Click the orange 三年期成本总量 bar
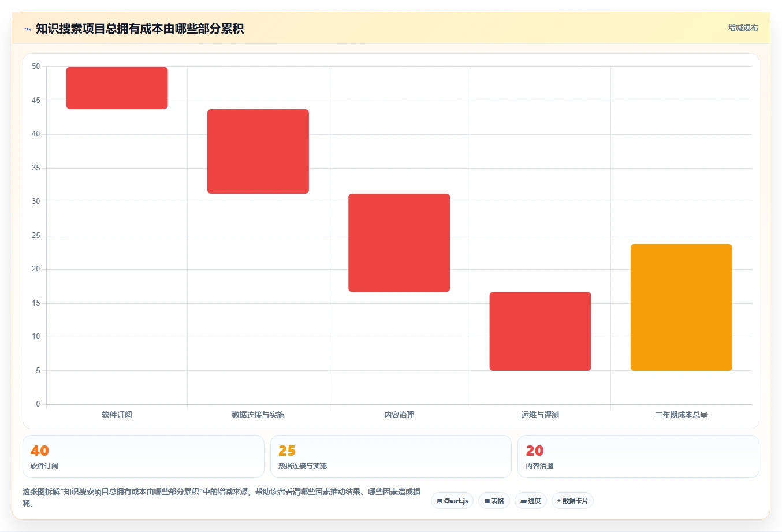 point(682,307)
